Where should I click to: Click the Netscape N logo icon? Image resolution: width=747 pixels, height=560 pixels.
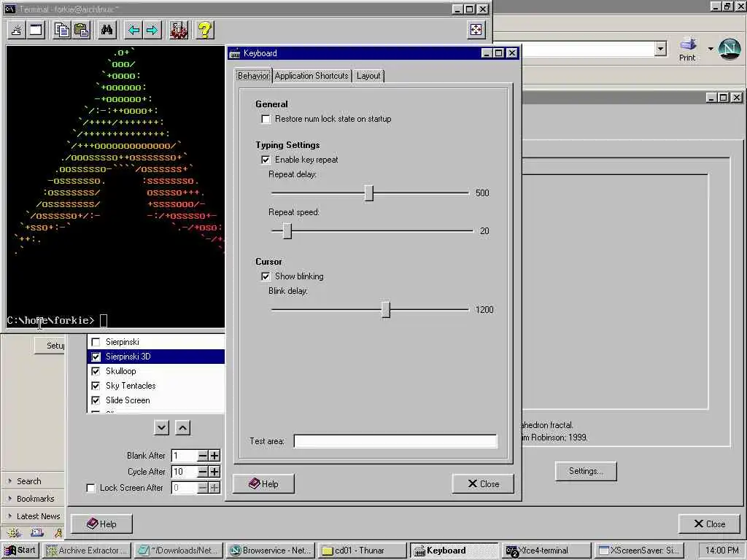(x=729, y=49)
